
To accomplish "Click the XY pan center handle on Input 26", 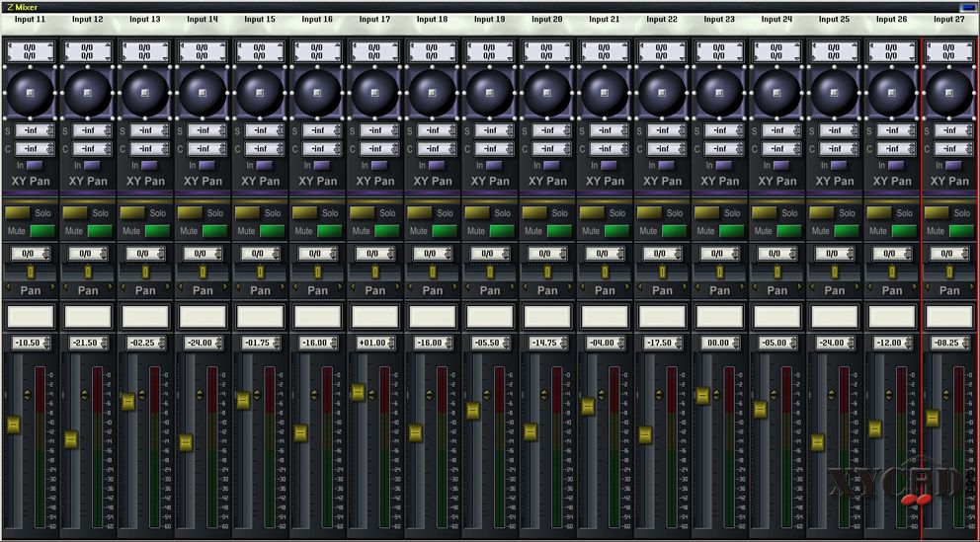I will point(893,93).
